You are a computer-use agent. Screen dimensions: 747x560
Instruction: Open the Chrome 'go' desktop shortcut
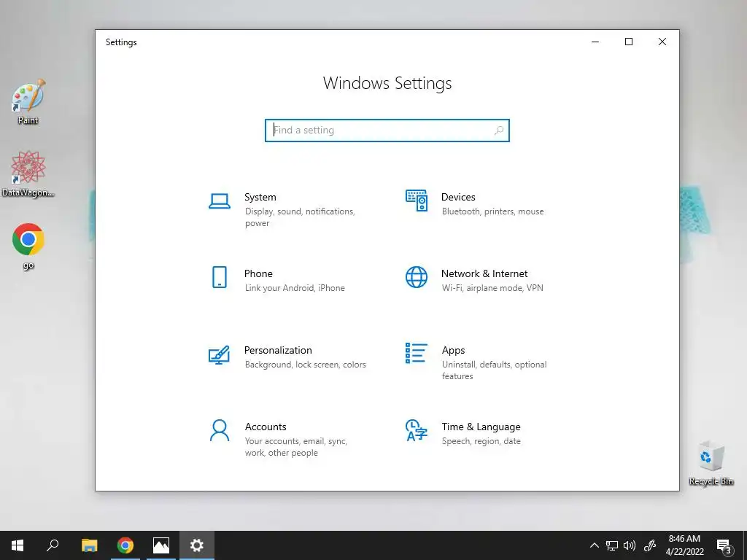point(28,246)
